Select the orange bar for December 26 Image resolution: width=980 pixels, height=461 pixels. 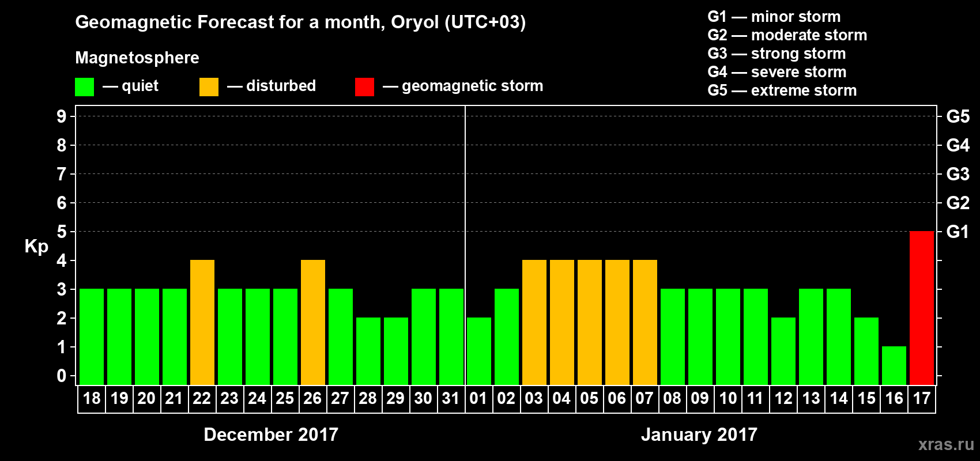313,322
